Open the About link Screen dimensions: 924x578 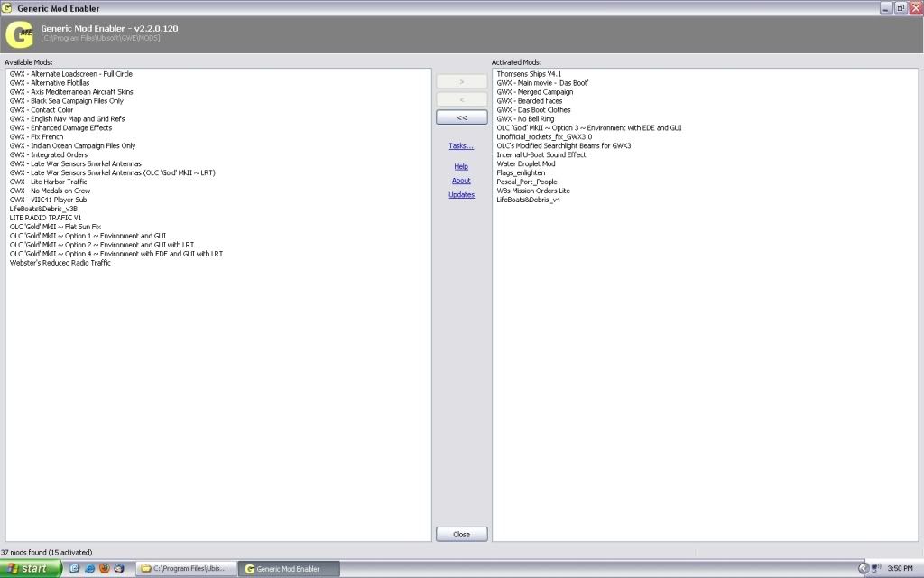click(461, 181)
